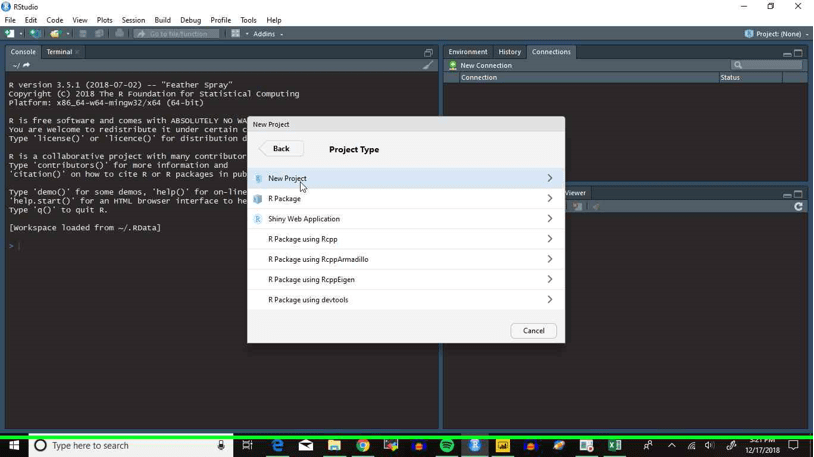The image size is (814, 457).
Task: Choose R Package using RcppEigen option
Action: coord(406,279)
